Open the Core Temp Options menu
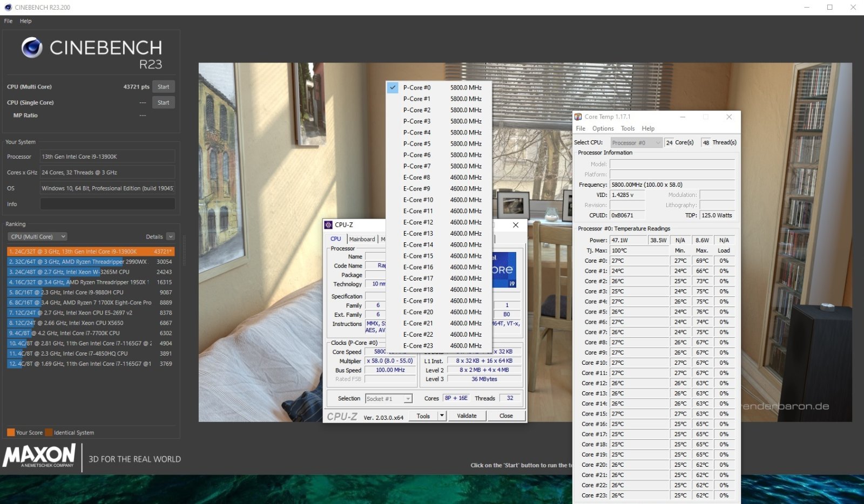 coord(603,128)
